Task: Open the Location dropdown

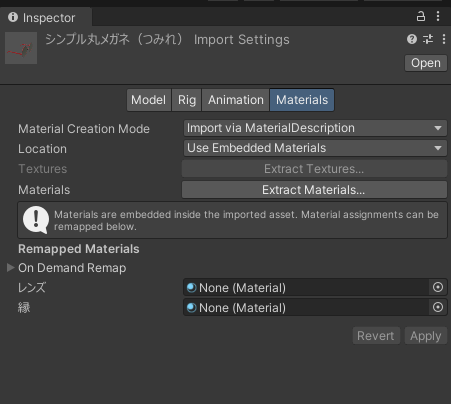Action: click(x=315, y=148)
